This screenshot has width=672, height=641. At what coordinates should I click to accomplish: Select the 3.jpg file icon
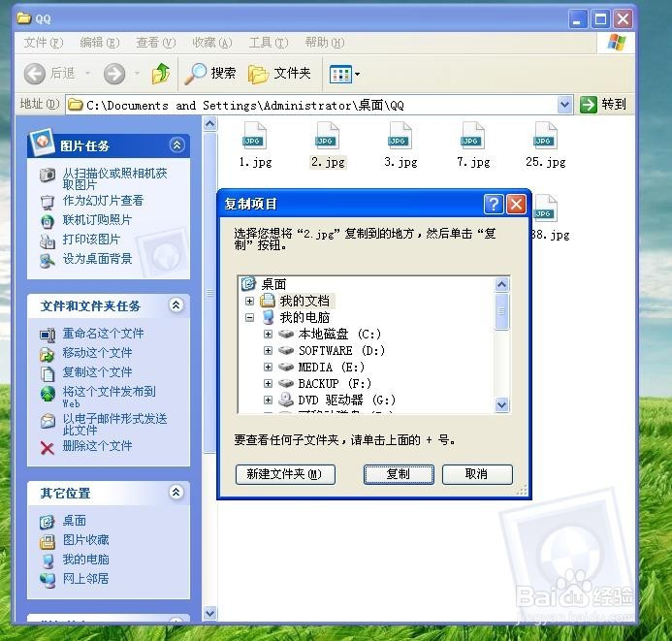pyautogui.click(x=400, y=136)
